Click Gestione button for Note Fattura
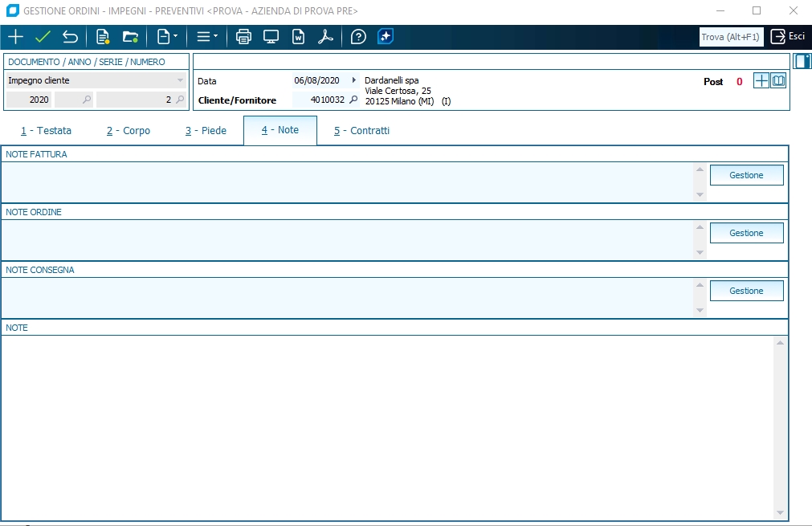This screenshot has height=526, width=812. pyautogui.click(x=746, y=175)
